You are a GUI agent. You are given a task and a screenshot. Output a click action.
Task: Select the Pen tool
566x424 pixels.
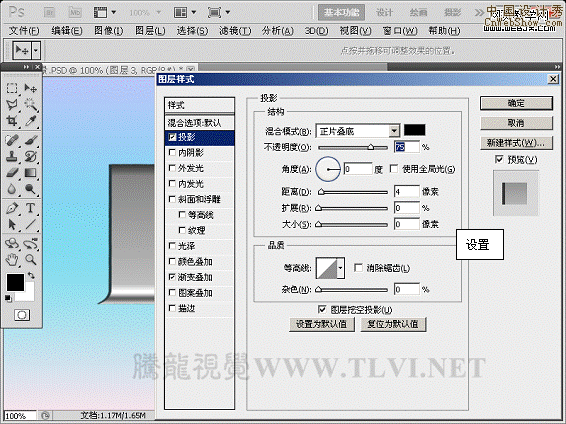[x=12, y=208]
